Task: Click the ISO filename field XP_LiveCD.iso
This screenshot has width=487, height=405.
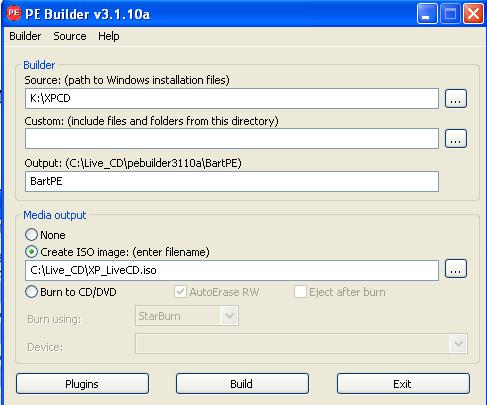Action: 232,270
